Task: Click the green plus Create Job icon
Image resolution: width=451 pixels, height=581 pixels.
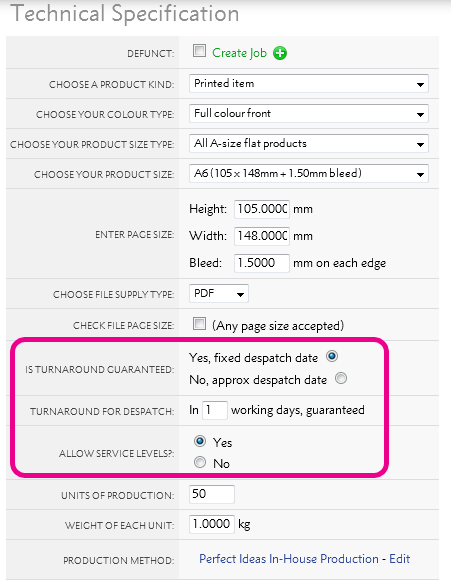Action: (280, 53)
